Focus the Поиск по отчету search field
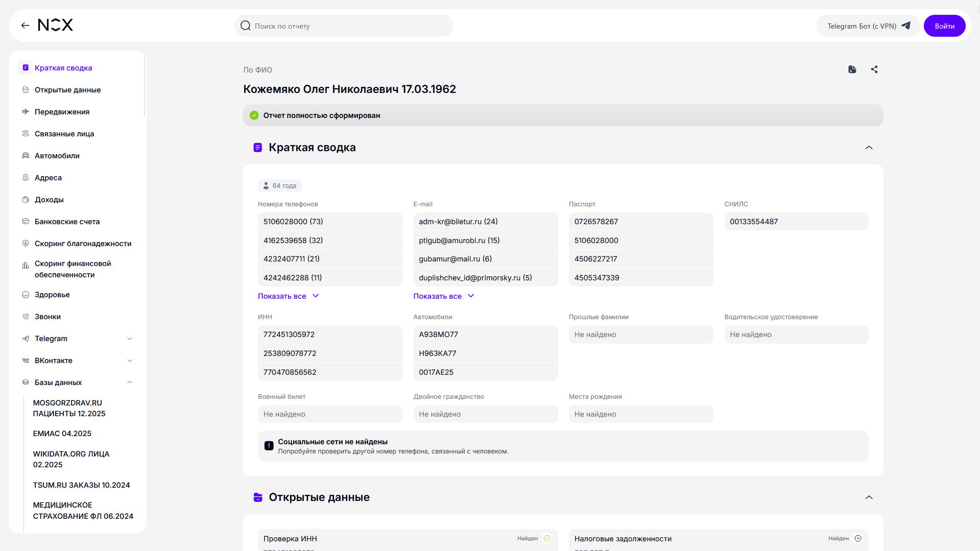 344,26
